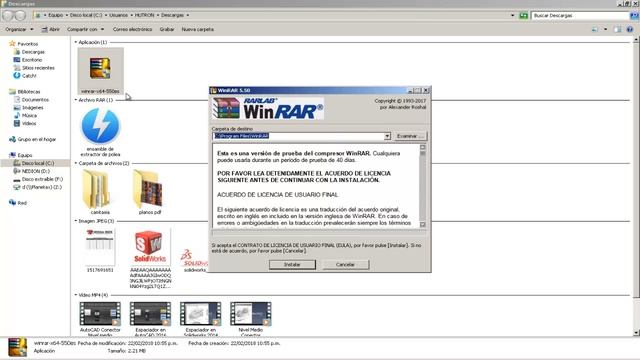Select Disco local (C:) in sidebar
640x360 pixels.
pos(34,163)
